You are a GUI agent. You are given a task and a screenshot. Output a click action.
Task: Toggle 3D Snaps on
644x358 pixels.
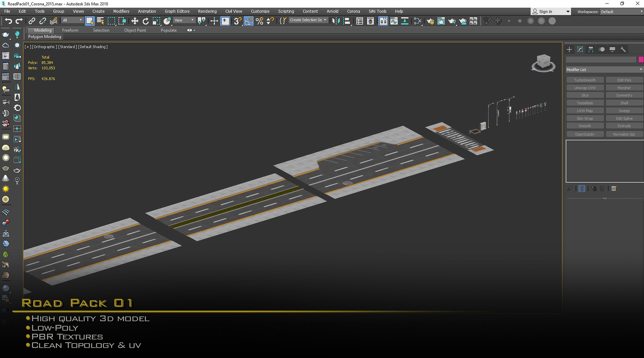(x=238, y=21)
